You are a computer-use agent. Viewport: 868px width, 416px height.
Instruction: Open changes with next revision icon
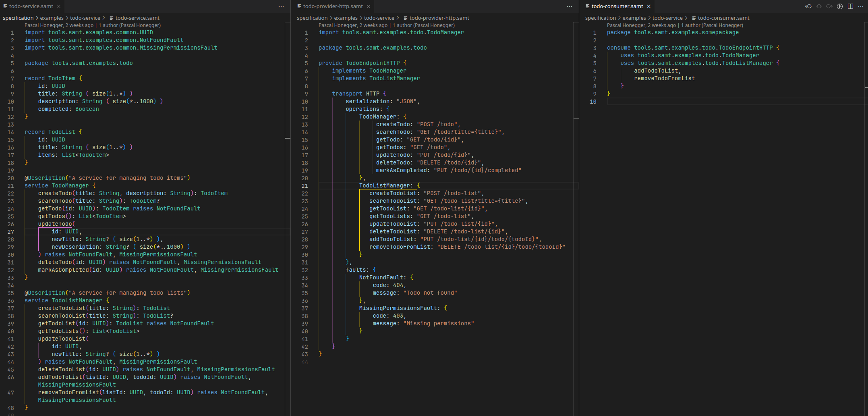829,6
